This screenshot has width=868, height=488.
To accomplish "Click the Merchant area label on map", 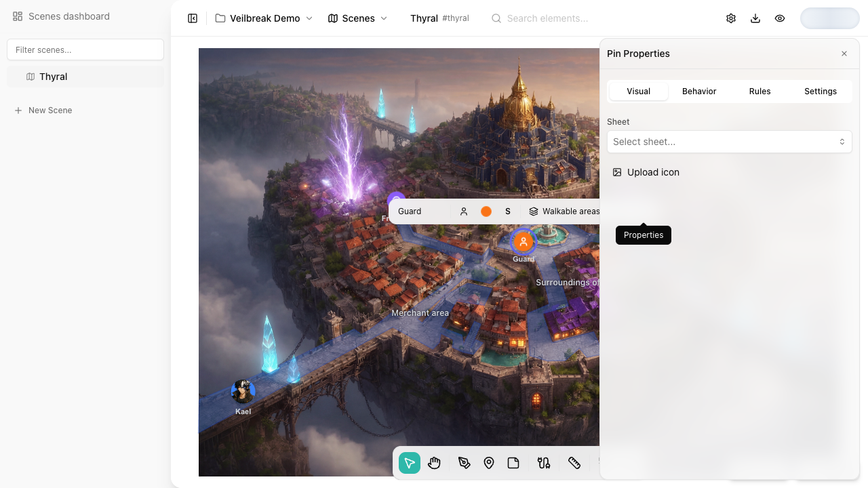I will (420, 313).
